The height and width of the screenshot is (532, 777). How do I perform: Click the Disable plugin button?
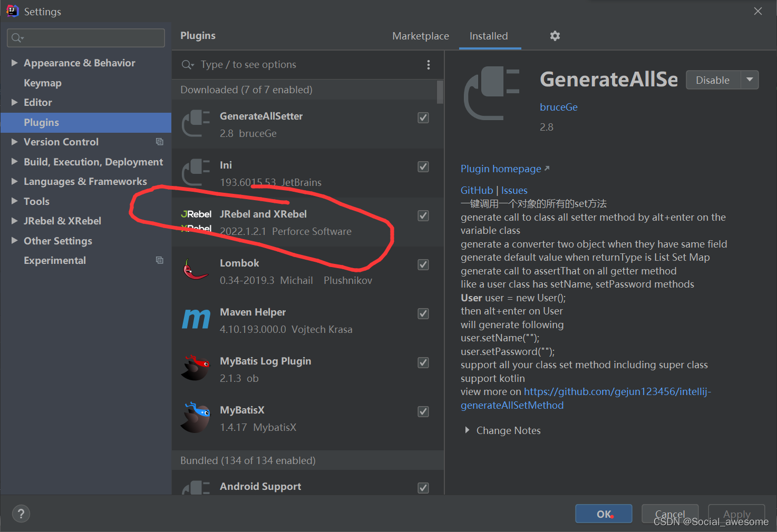click(713, 80)
